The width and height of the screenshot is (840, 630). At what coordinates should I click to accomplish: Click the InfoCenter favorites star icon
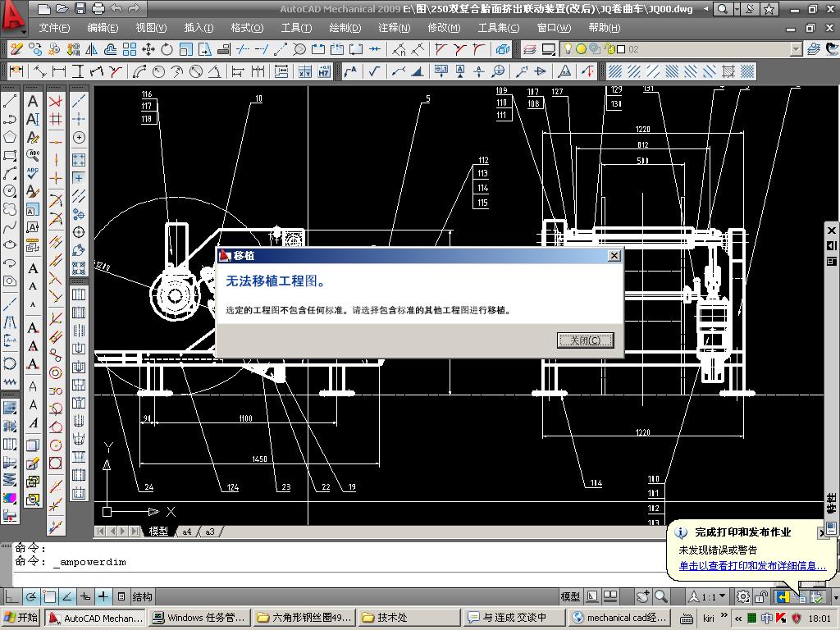769,8
